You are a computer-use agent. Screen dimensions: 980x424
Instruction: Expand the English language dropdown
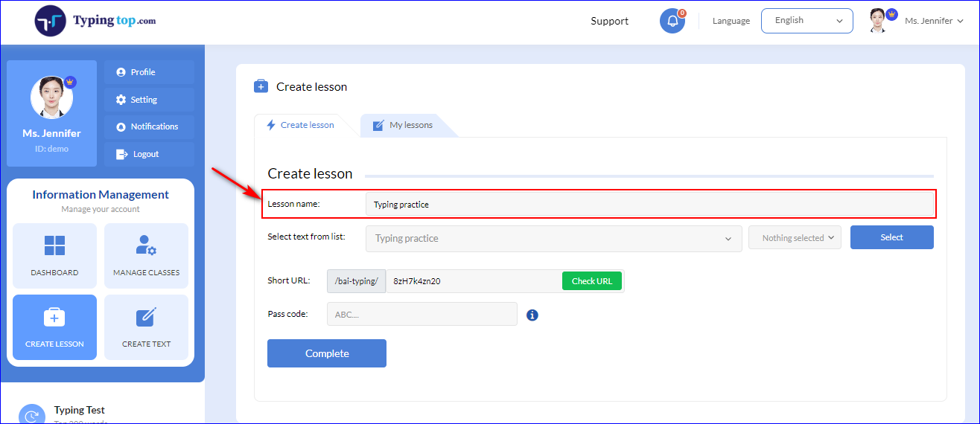(x=806, y=21)
